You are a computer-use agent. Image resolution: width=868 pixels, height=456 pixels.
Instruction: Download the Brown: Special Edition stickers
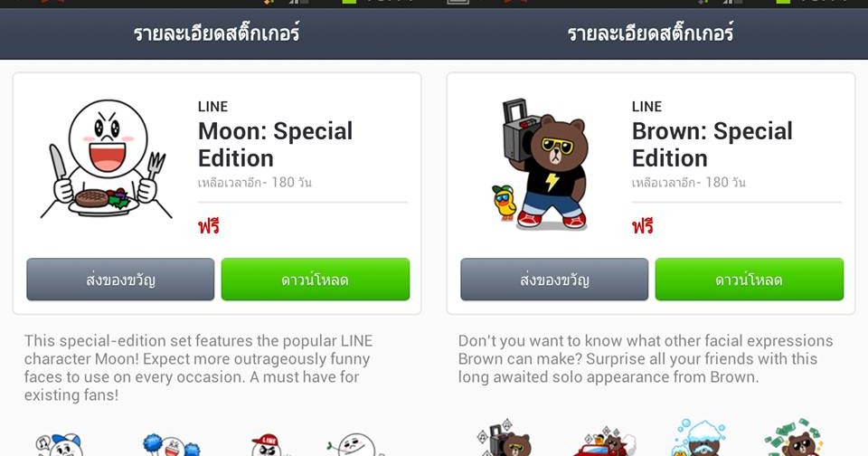(750, 280)
